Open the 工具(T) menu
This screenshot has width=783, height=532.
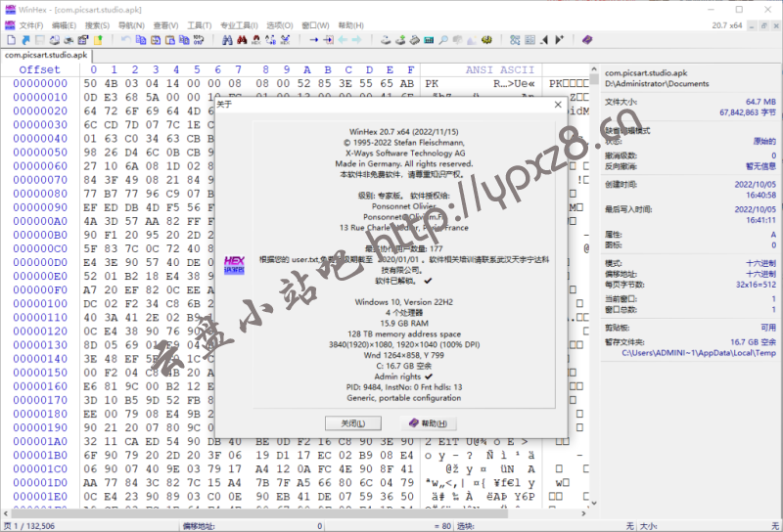point(200,25)
